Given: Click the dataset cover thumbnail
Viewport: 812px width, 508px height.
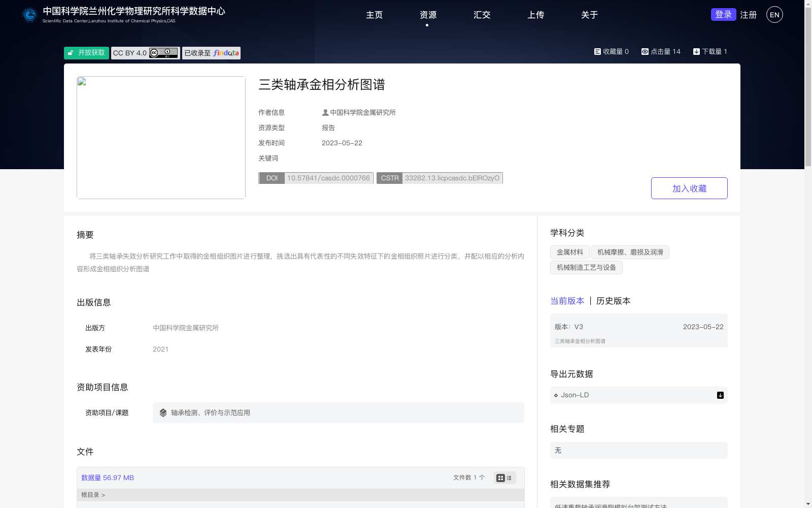Looking at the screenshot, I should [x=161, y=137].
